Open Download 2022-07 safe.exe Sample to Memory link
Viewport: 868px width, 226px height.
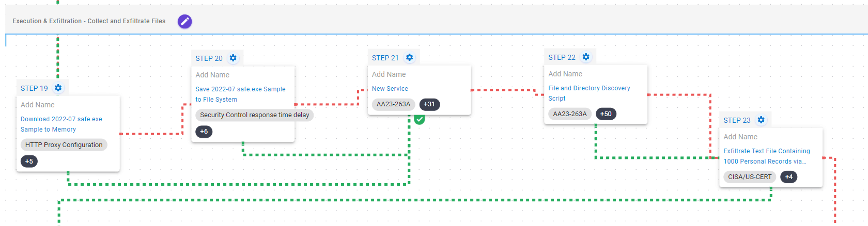point(61,124)
